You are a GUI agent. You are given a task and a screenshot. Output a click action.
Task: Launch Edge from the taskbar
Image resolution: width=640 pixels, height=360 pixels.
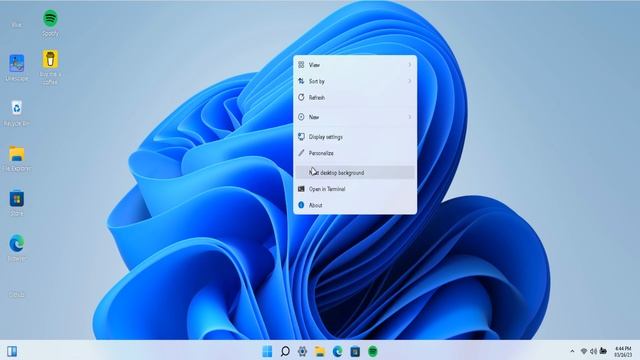338,351
